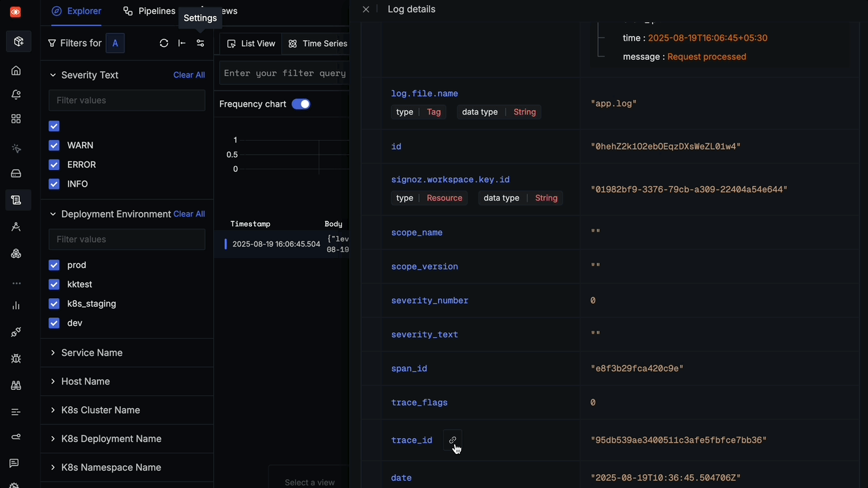Collapse the Severity Text filter section
Viewport: 868px width, 488px height.
[53, 75]
